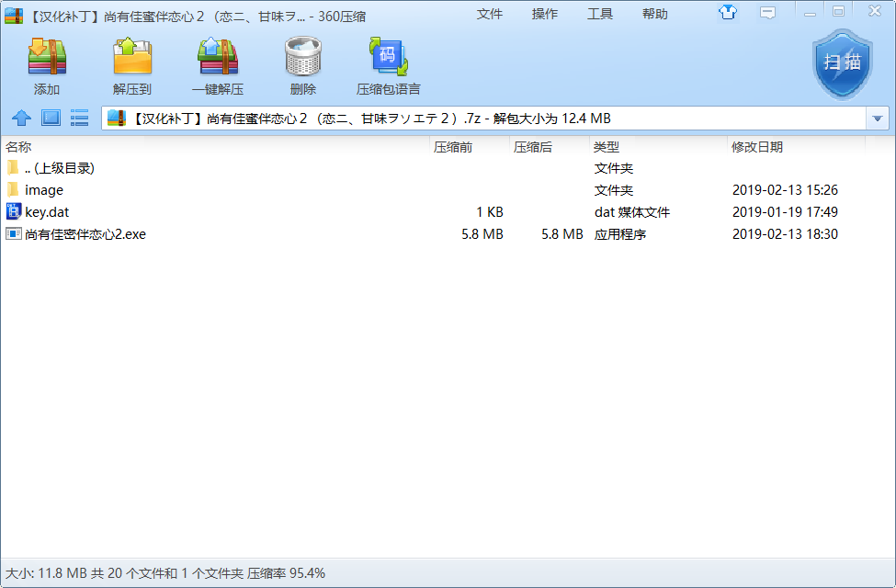The image size is (896, 588).
Task: Click the parent directory folder icon
Action: coord(13,167)
